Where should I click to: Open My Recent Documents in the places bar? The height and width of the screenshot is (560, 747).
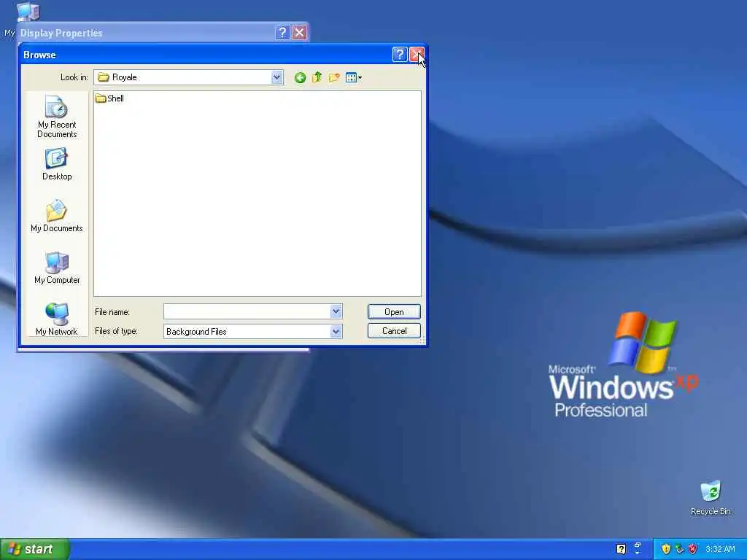click(57, 117)
